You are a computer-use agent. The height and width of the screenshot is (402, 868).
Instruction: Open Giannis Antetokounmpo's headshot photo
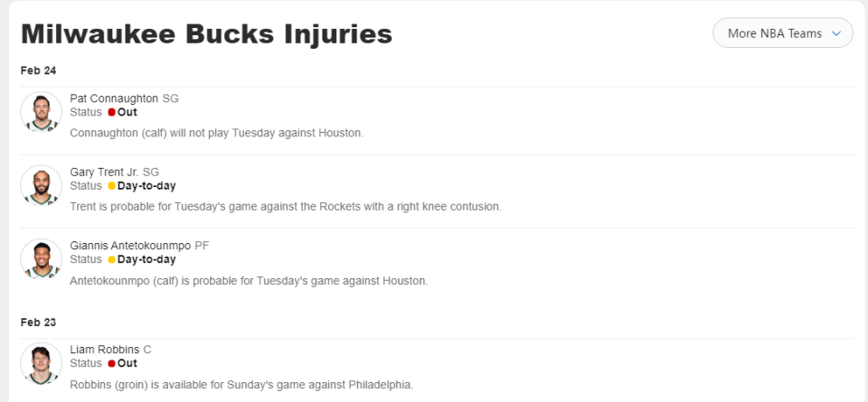click(x=41, y=259)
